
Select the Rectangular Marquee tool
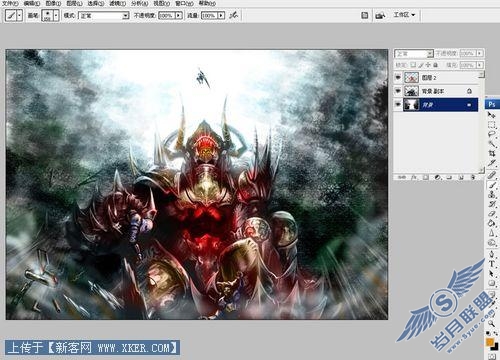click(492, 125)
